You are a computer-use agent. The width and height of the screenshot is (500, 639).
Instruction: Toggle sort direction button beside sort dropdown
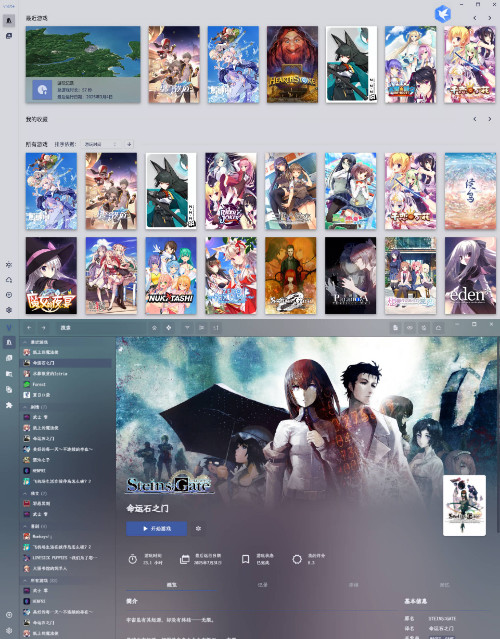pos(129,144)
